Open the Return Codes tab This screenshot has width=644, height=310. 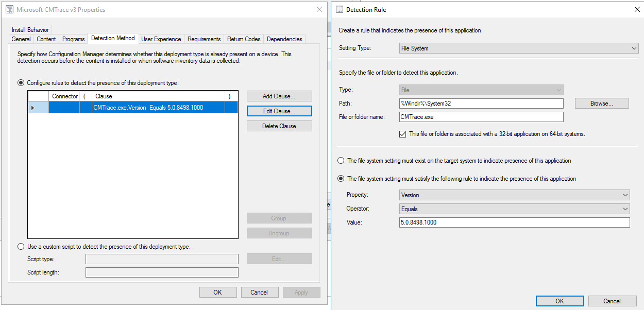coord(244,39)
